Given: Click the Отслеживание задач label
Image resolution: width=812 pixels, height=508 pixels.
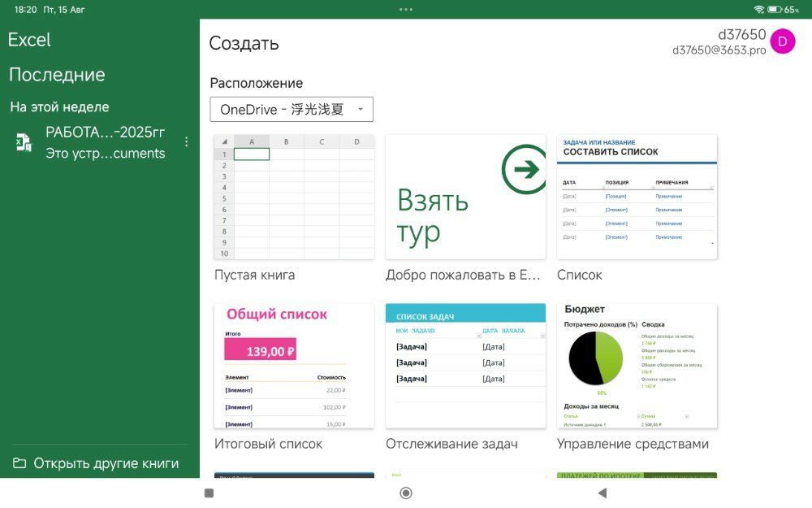Looking at the screenshot, I should pos(451,444).
